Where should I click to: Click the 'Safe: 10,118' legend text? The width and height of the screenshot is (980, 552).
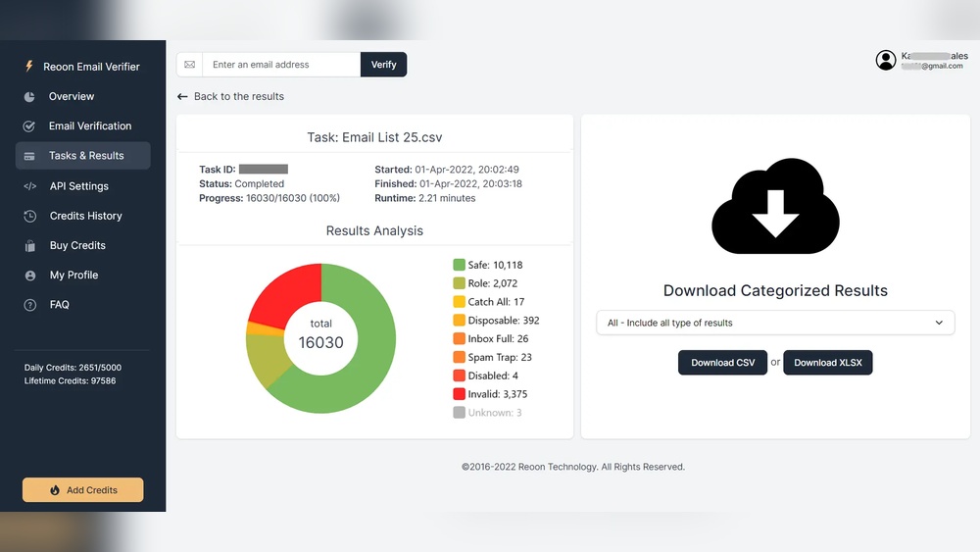click(x=495, y=265)
